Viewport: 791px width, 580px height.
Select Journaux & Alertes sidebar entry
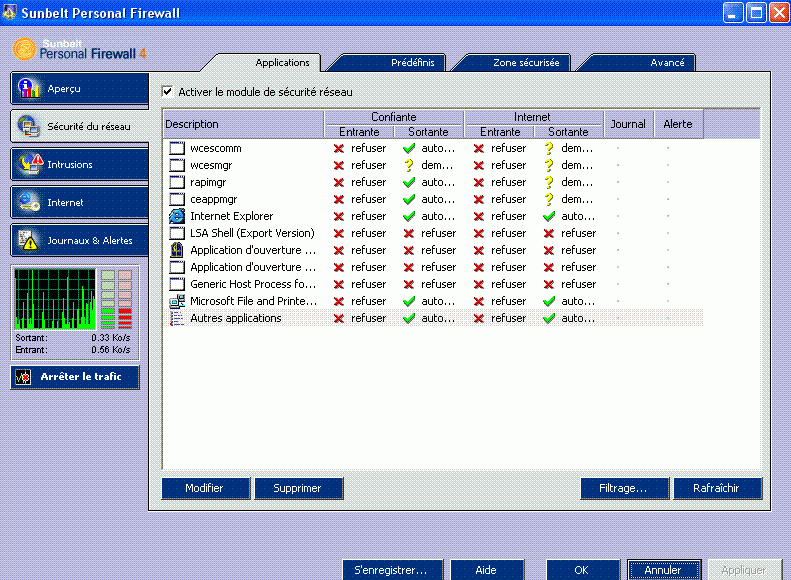tap(80, 240)
